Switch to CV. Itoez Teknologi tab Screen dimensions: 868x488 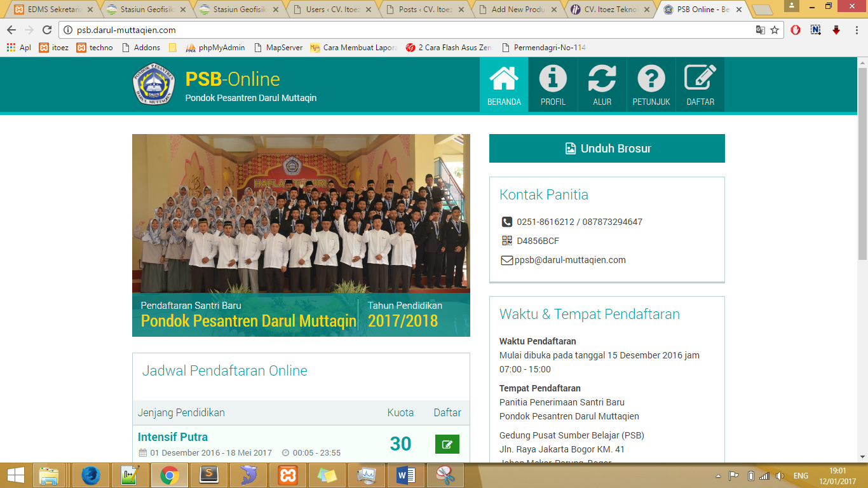pyautogui.click(x=611, y=10)
